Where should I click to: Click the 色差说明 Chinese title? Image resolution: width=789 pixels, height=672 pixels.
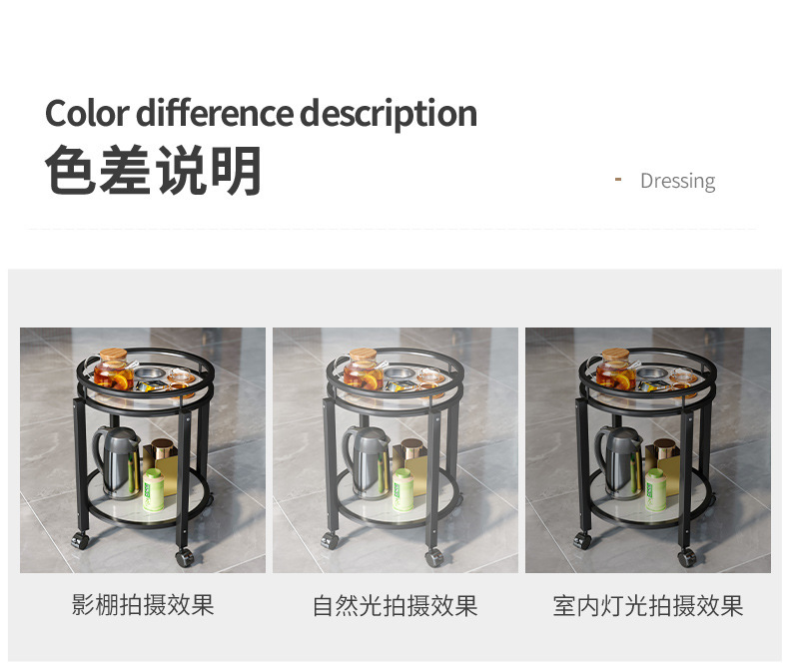point(154,170)
